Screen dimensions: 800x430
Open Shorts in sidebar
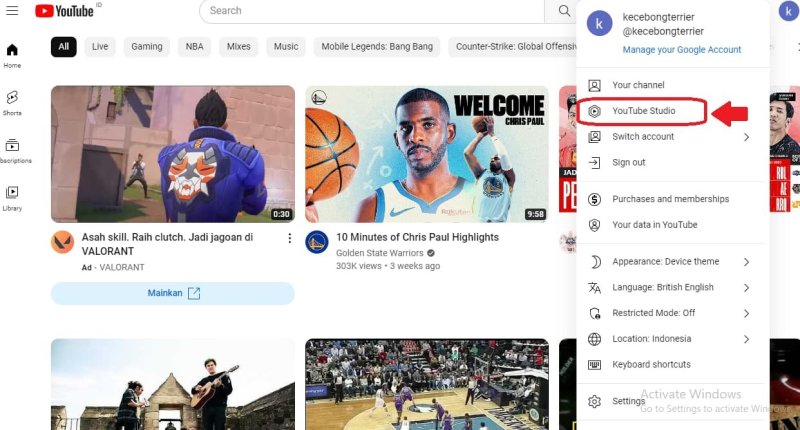(12, 103)
